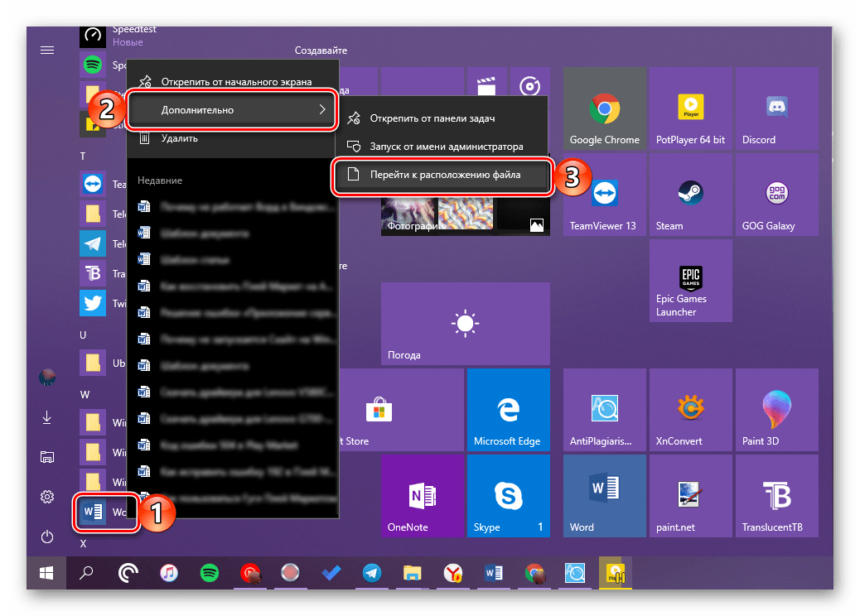
Task: Open Settings from the Start sidebar
Action: (x=47, y=497)
